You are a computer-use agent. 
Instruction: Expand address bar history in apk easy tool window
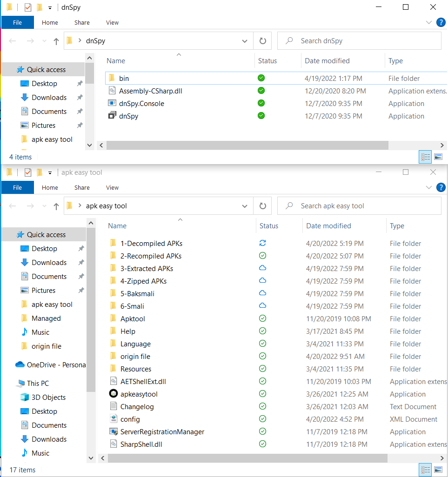coord(244,206)
